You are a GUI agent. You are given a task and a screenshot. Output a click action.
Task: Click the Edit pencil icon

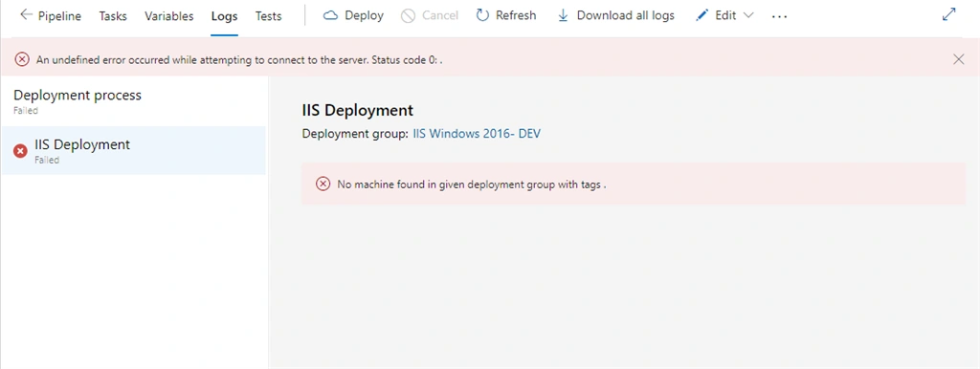(702, 15)
